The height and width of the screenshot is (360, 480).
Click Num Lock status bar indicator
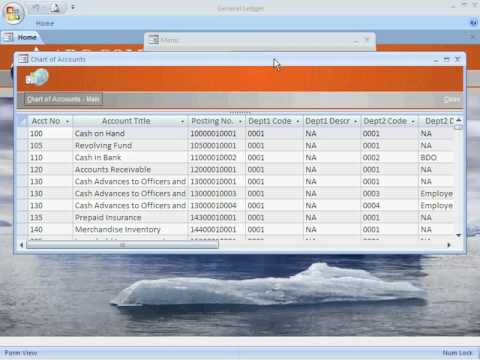point(457,353)
